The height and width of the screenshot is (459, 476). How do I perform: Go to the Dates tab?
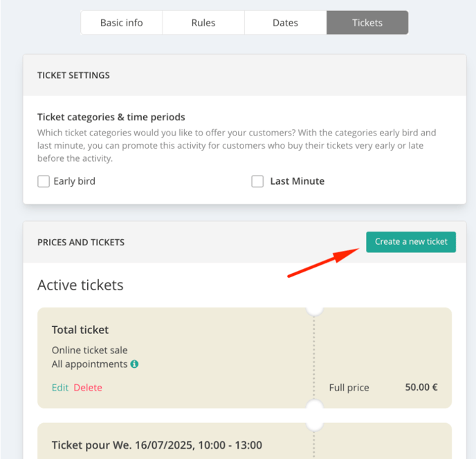coord(285,23)
